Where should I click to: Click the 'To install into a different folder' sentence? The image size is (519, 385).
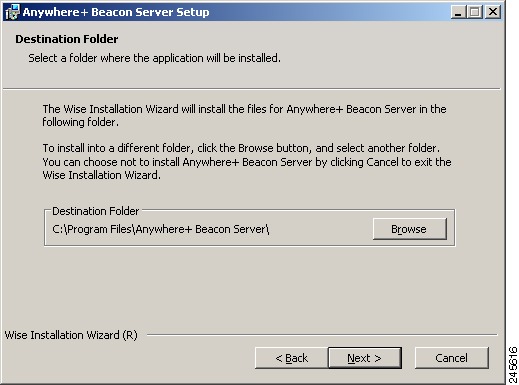pos(241,148)
